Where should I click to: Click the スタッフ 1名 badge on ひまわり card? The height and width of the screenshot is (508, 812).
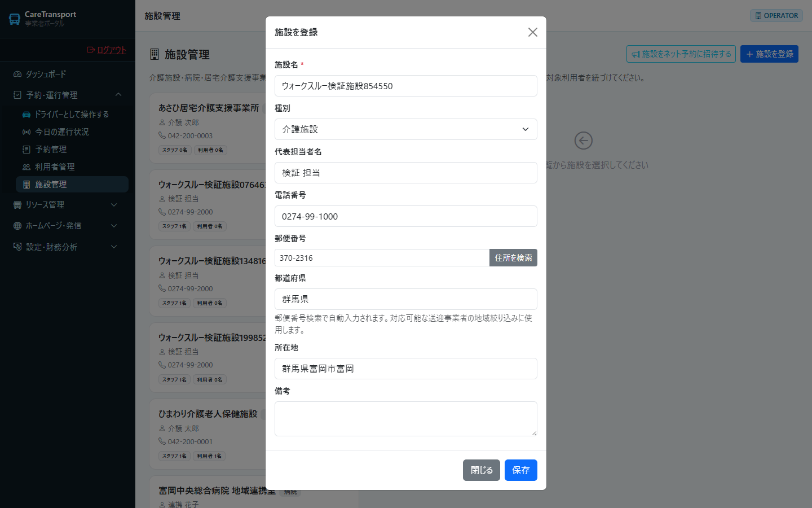pos(175,456)
